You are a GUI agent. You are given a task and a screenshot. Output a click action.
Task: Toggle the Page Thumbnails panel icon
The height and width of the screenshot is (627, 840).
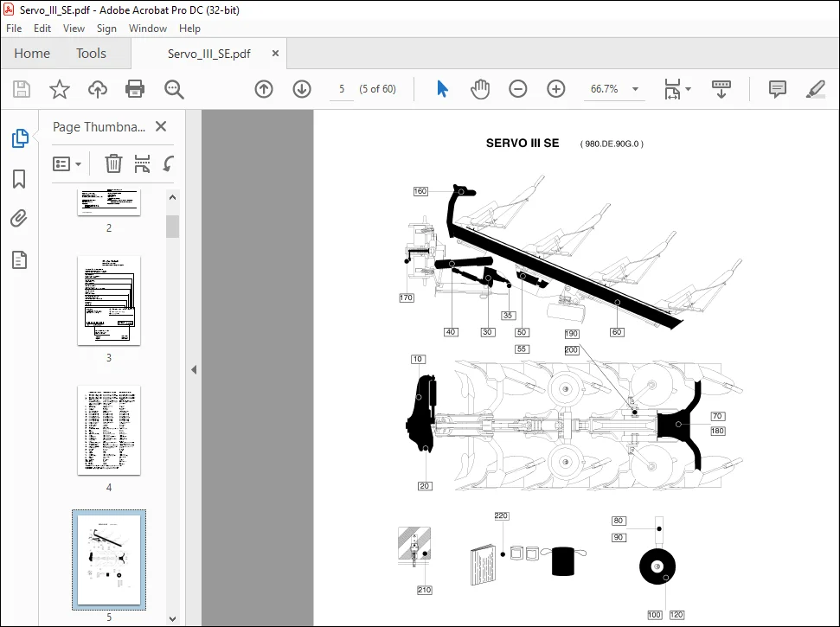[x=20, y=138]
